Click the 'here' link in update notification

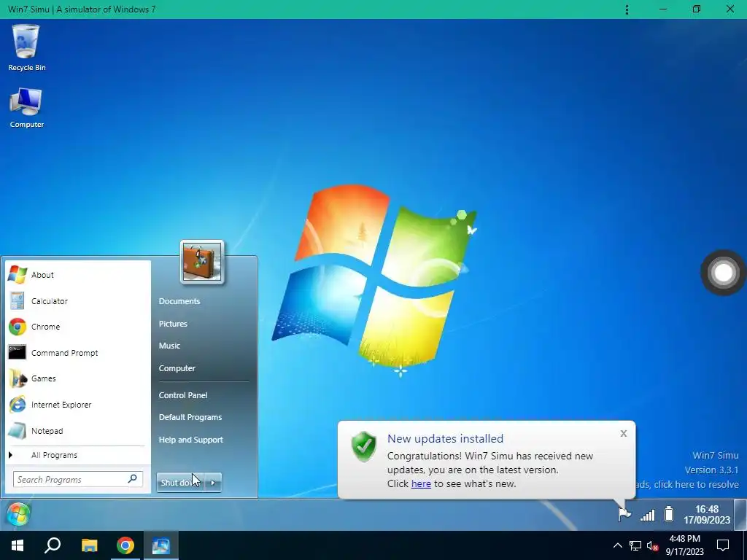(421, 484)
